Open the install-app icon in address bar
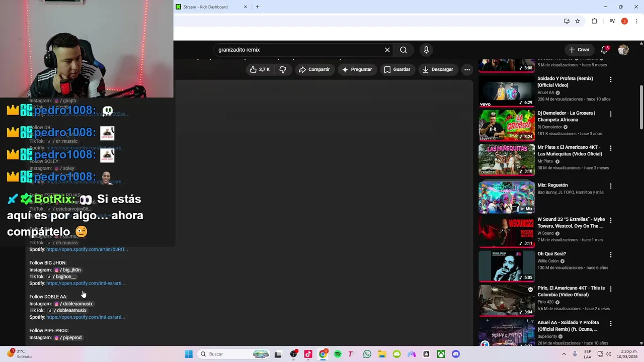Viewport: 644px width, 362px height. tap(567, 21)
